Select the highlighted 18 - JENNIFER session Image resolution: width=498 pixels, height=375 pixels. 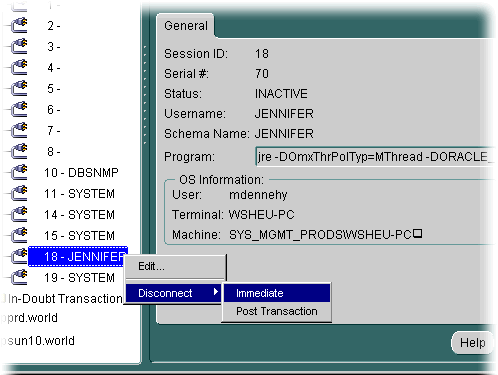coord(78,257)
